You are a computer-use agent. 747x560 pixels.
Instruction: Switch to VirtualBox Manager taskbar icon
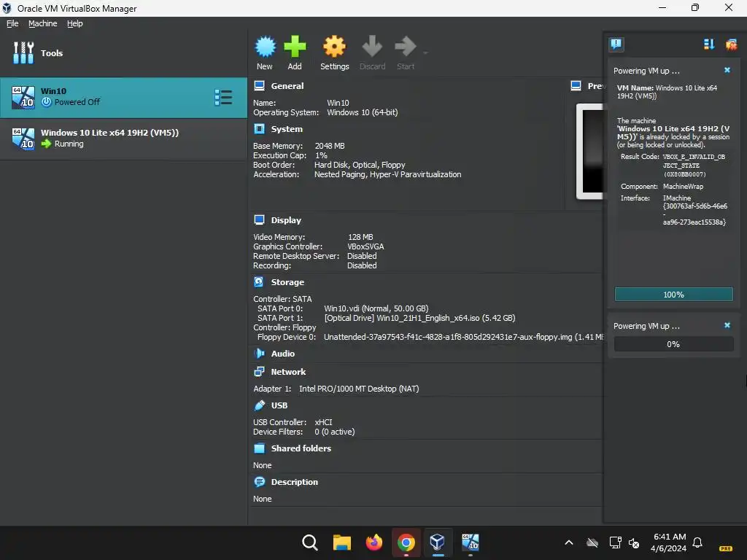pos(438,542)
